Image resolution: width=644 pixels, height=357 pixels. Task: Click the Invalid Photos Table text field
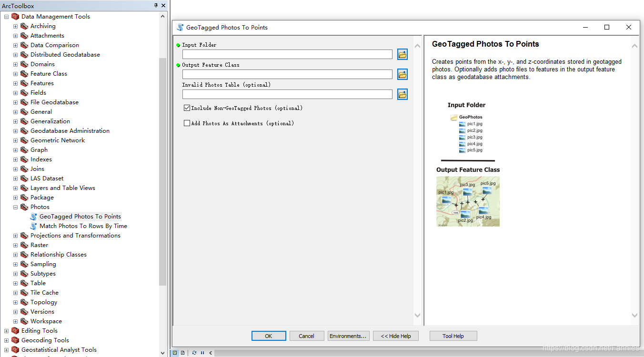(x=287, y=94)
